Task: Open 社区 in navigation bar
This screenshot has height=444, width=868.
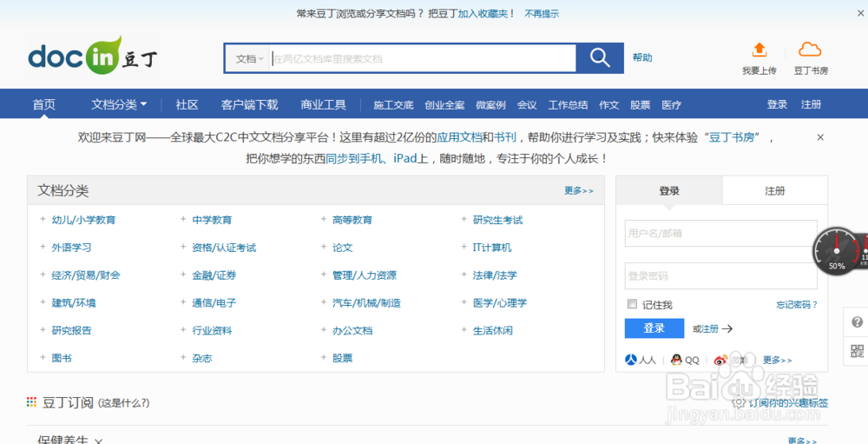Action: tap(187, 104)
